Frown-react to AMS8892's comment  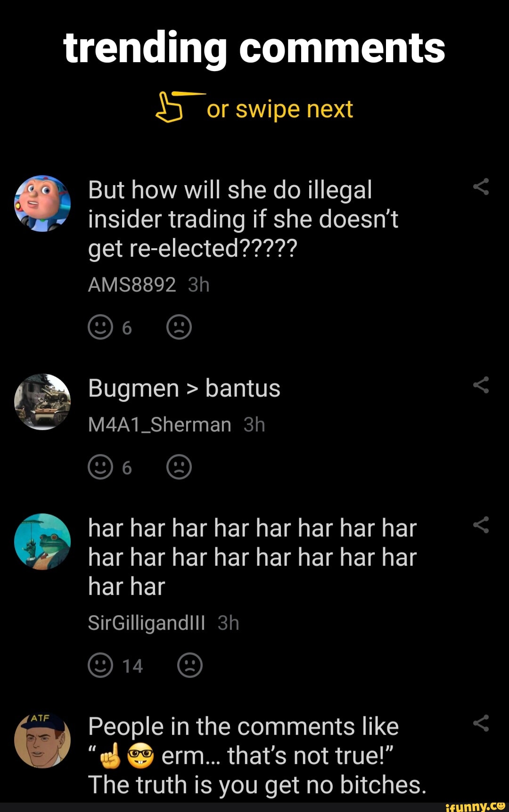[179, 327]
